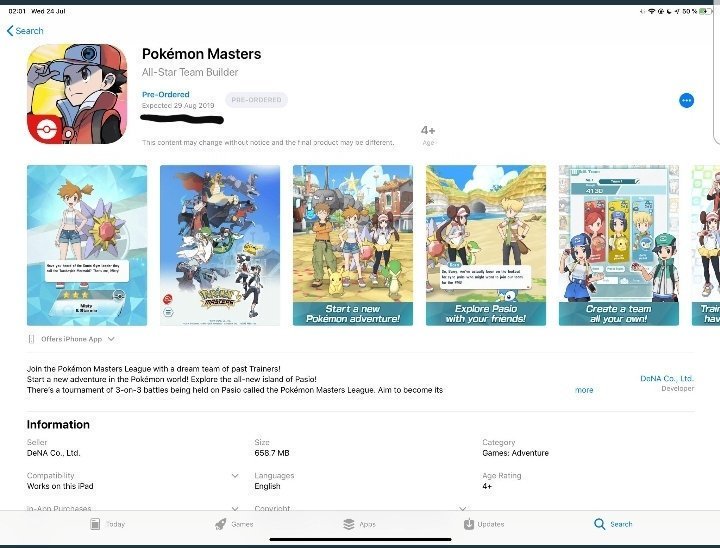This screenshot has width=720, height=548.
Task: Select the Search tab in bottom bar
Action: 613,524
